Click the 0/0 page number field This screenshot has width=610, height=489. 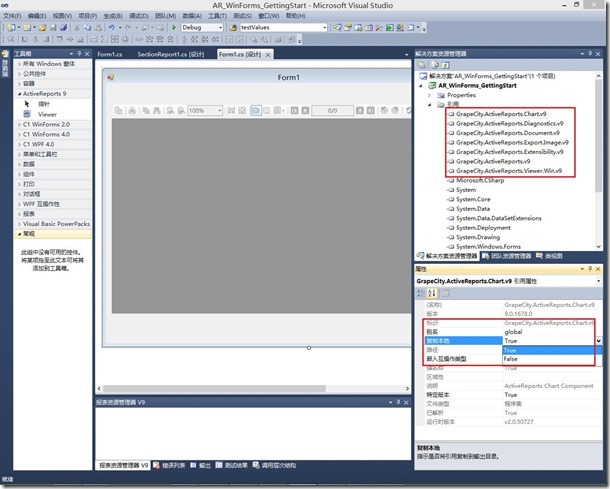click(333, 110)
